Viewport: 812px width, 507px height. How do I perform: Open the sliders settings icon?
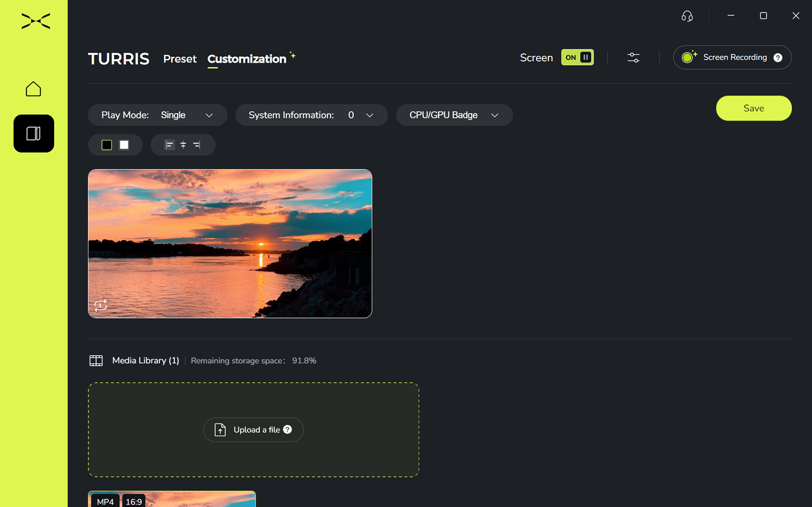(x=633, y=57)
